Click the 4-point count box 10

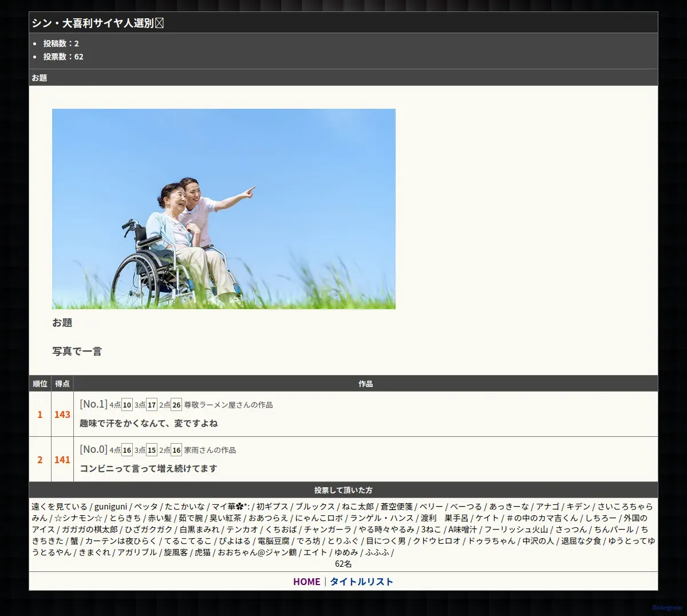[x=127, y=405]
